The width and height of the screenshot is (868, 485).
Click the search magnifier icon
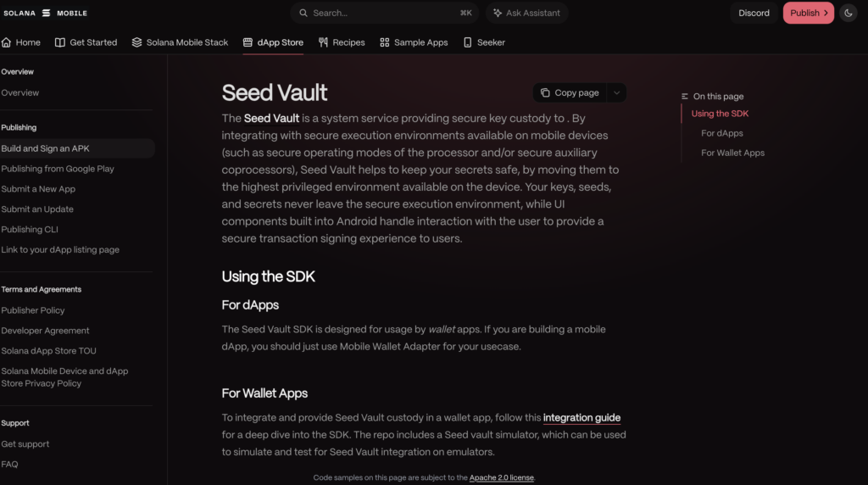pos(303,13)
